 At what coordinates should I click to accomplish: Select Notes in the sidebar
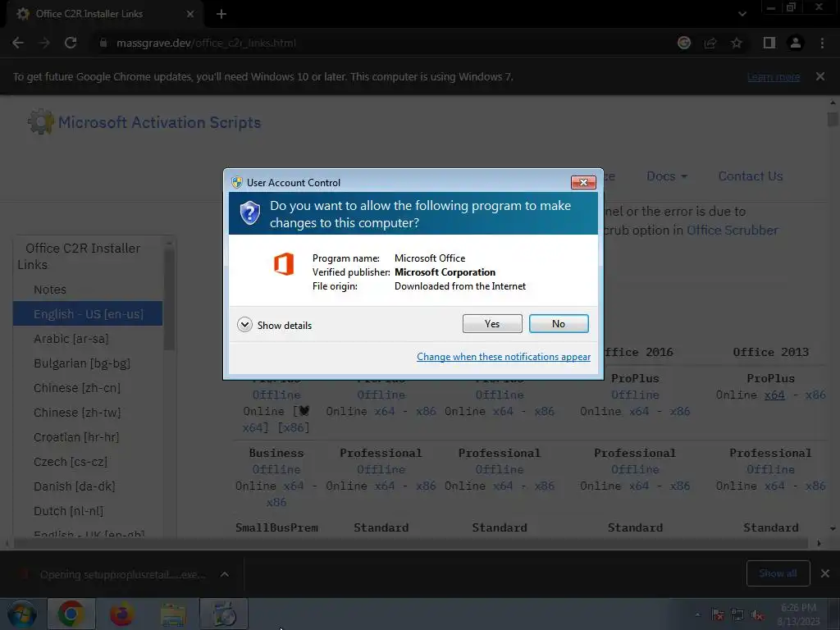pyautogui.click(x=50, y=290)
